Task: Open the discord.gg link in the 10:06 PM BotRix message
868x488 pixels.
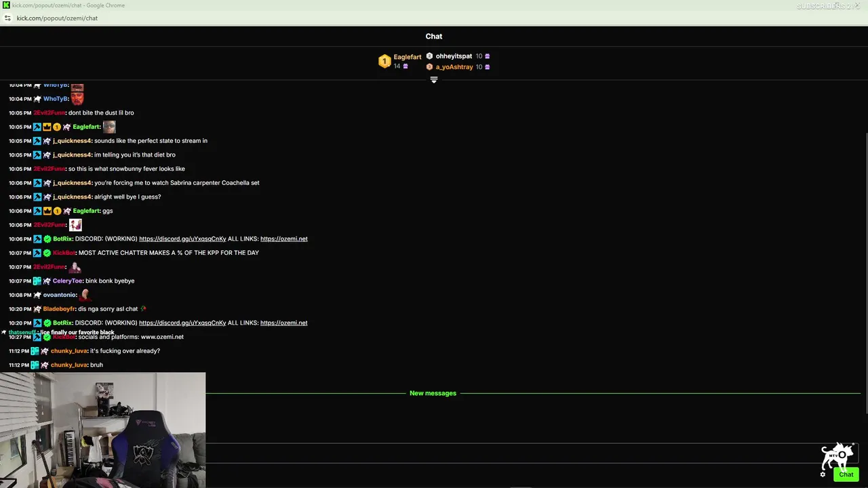Action: click(x=182, y=239)
